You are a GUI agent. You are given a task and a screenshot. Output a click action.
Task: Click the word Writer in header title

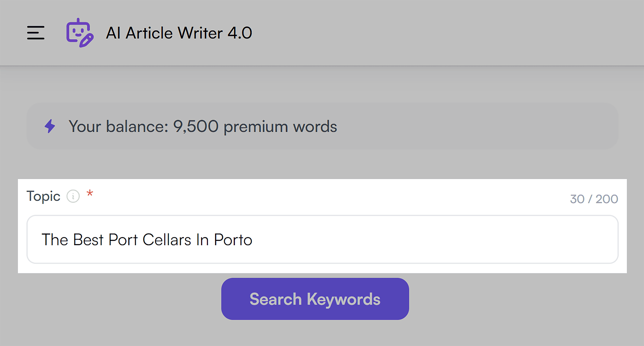200,33
